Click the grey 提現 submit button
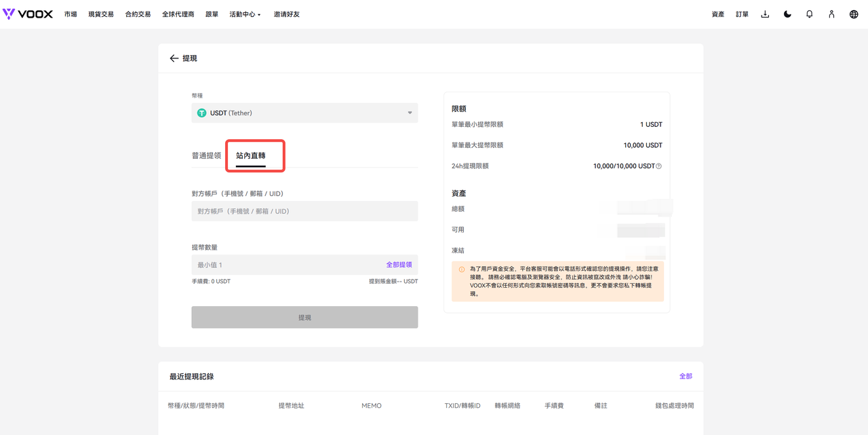The height and width of the screenshot is (435, 868). pos(304,317)
